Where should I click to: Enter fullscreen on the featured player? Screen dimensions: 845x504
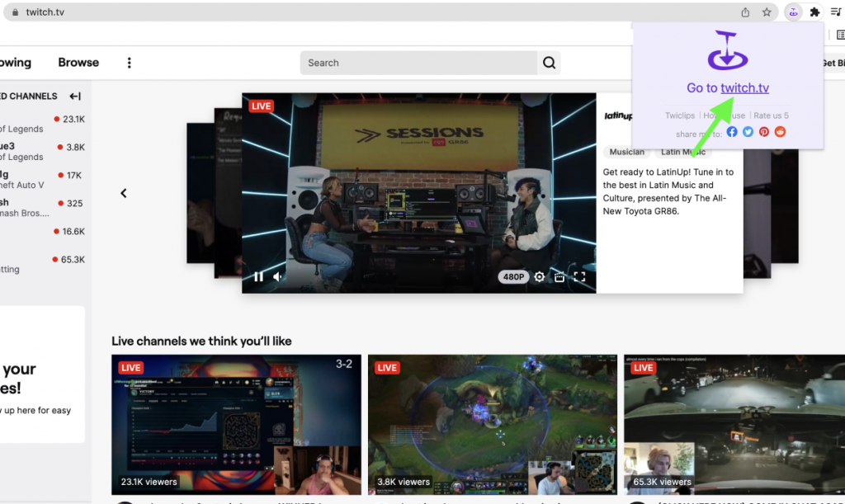[x=579, y=277]
